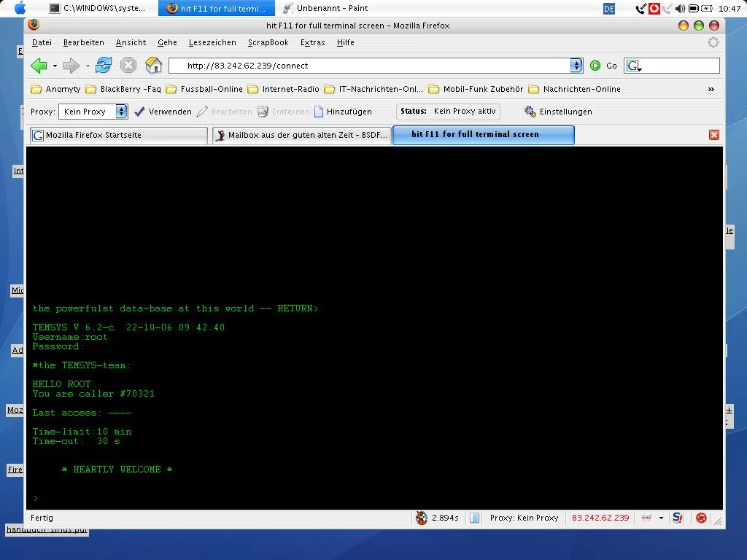Toggle the DE keyboard language indicator
747x560 pixels.
(x=609, y=8)
